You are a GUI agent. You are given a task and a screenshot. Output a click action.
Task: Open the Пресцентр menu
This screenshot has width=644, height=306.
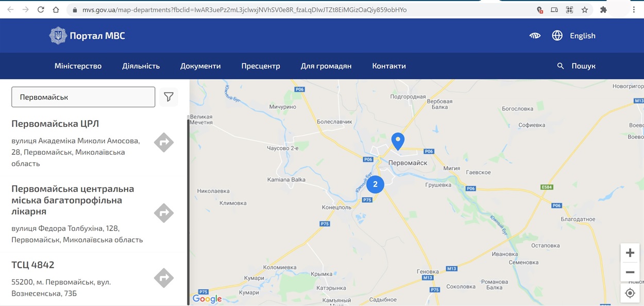[x=261, y=66]
